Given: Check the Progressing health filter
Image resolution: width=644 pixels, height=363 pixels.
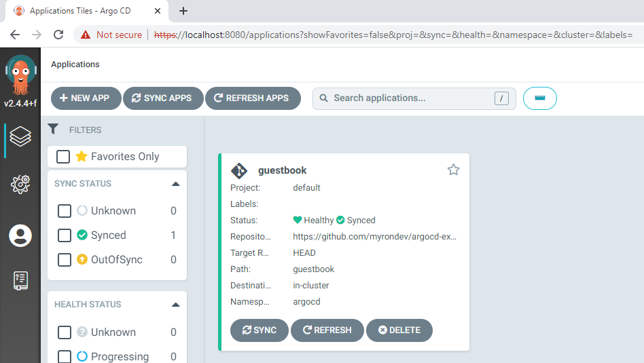Looking at the screenshot, I should pyautogui.click(x=65, y=356).
